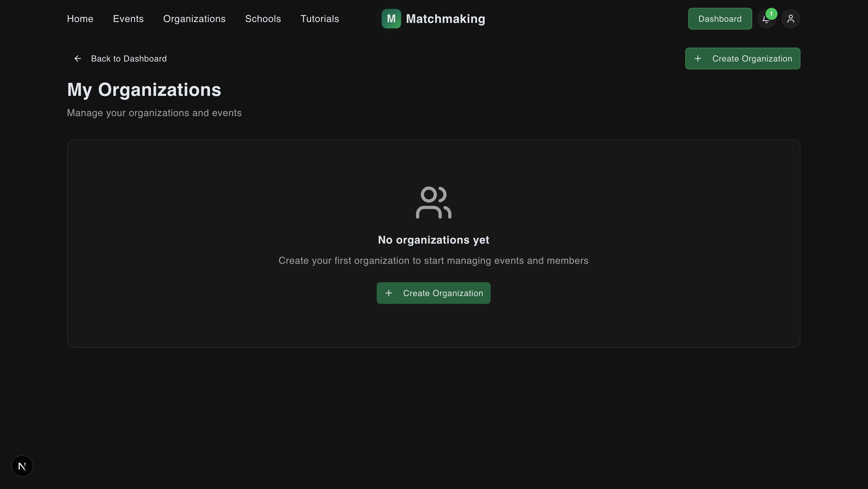Open the user profile icon
The image size is (868, 489).
(790, 19)
